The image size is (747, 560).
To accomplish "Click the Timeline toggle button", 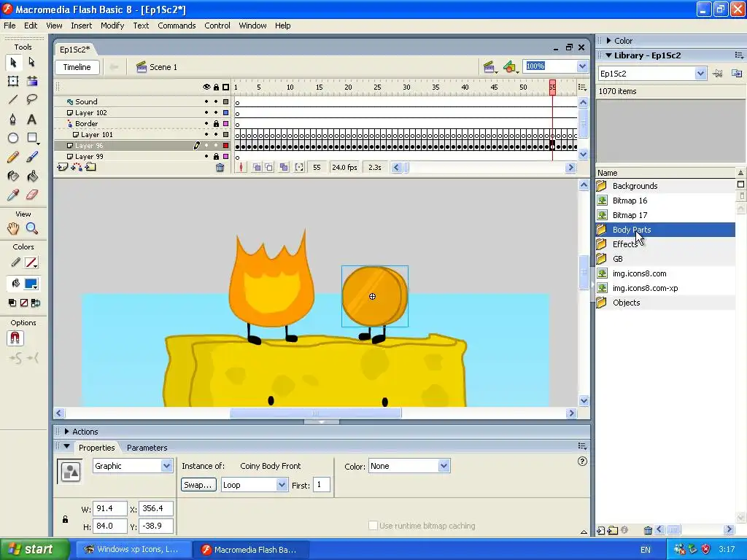I will point(77,67).
